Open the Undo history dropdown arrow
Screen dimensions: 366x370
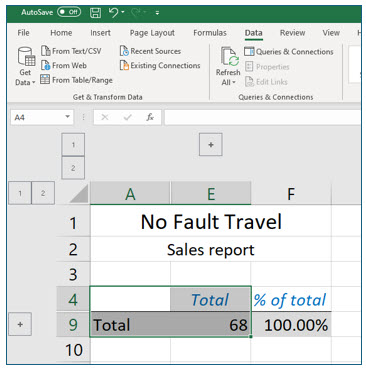tap(123, 12)
